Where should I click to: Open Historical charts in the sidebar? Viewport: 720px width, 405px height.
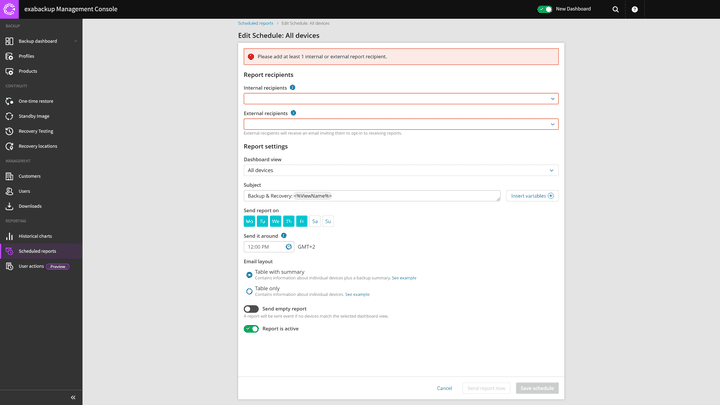(38, 236)
